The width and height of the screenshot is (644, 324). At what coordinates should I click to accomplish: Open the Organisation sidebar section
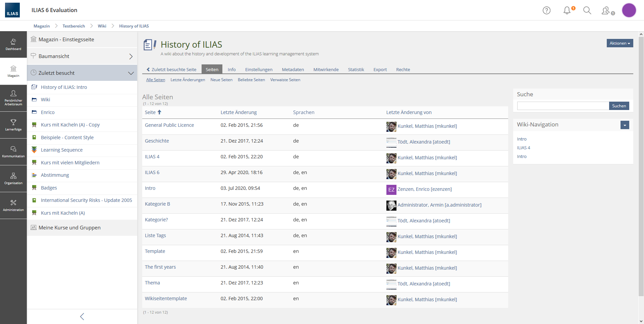point(13,178)
